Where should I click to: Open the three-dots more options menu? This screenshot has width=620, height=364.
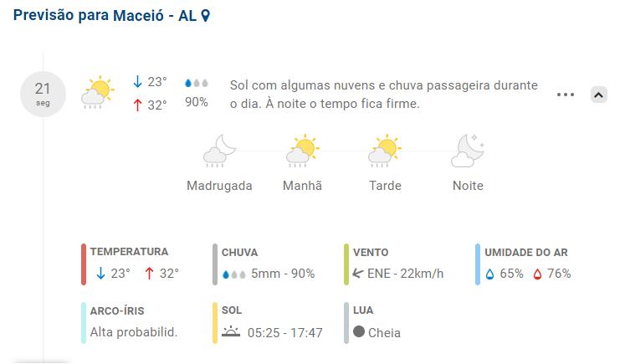(566, 95)
